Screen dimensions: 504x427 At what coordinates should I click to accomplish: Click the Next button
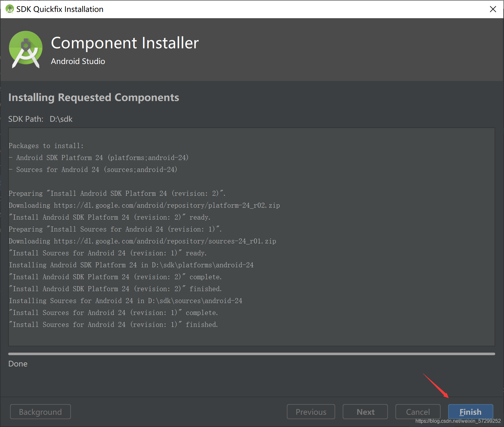coord(365,412)
